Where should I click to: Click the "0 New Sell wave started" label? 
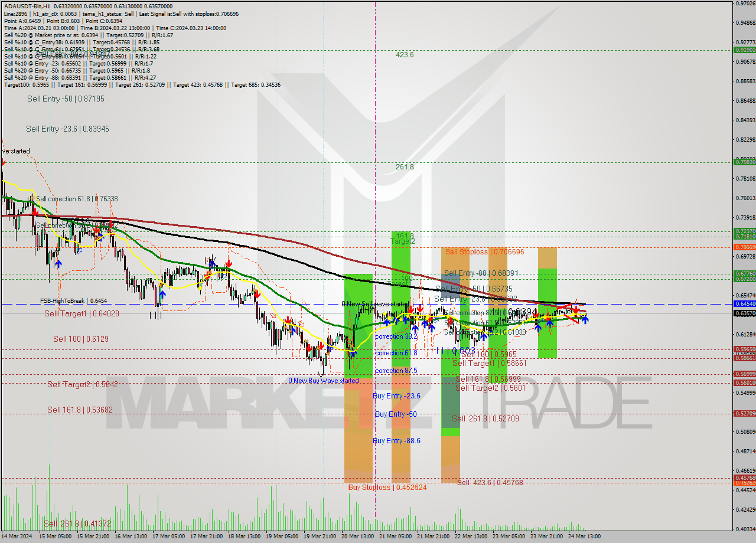click(376, 304)
